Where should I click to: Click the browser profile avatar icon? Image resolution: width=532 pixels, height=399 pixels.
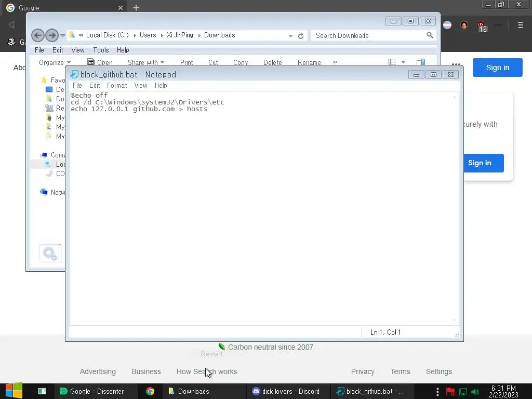tap(464, 25)
